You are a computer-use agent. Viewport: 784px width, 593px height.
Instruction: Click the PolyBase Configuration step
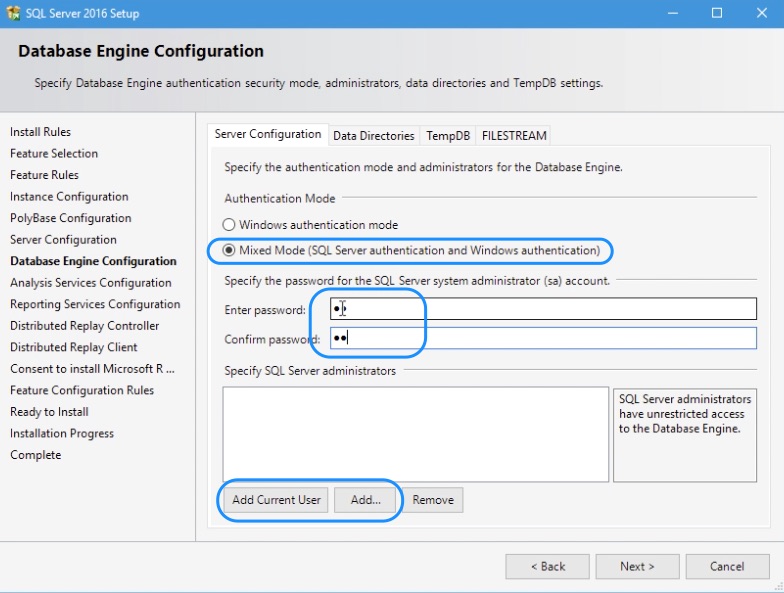70,218
